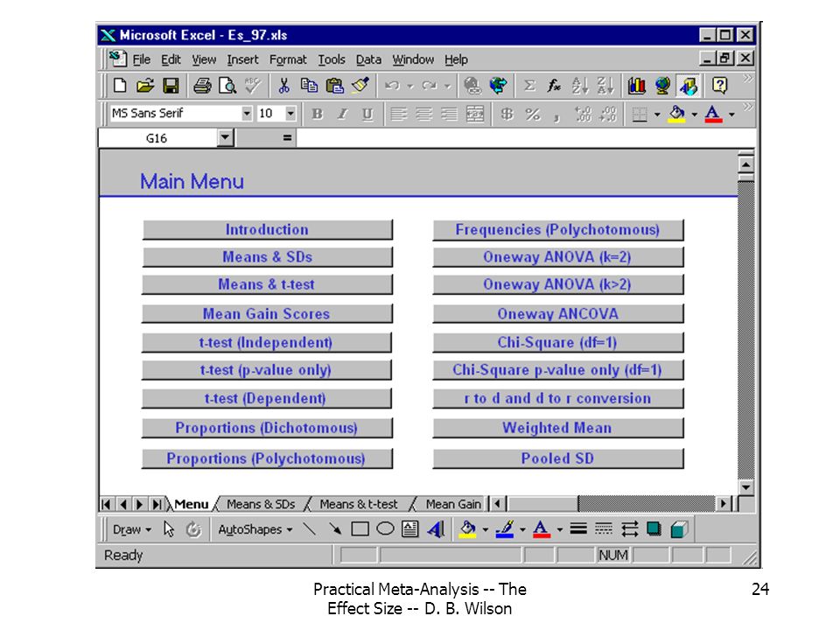840x630 pixels.
Task: Open Line Color dropdown on Drawing toolbar
Action: coord(522,530)
